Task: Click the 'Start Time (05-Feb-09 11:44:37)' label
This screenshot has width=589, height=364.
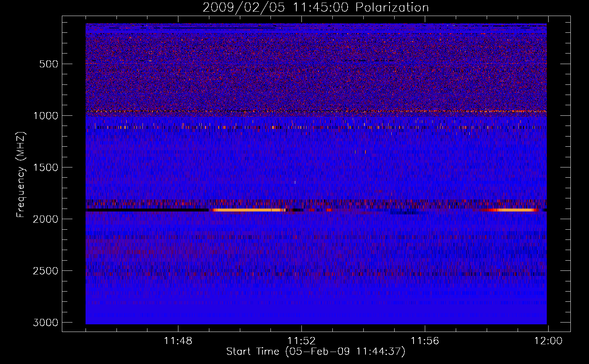Action: (316, 352)
